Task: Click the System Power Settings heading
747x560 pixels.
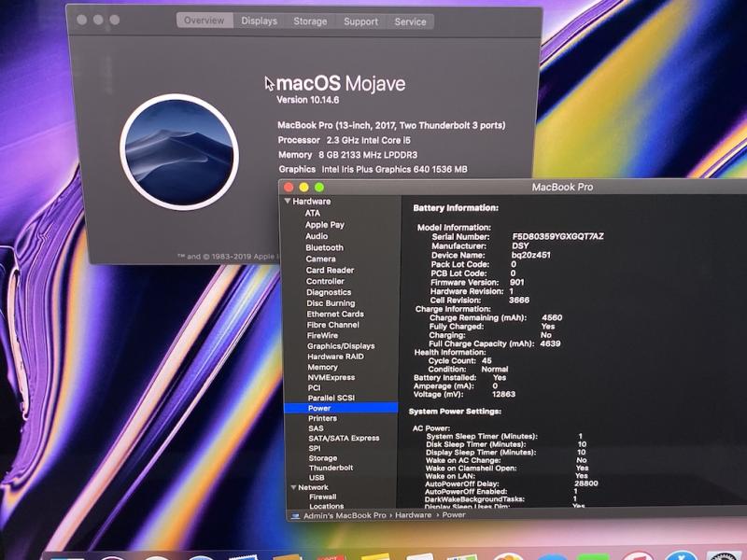Action: pos(455,411)
